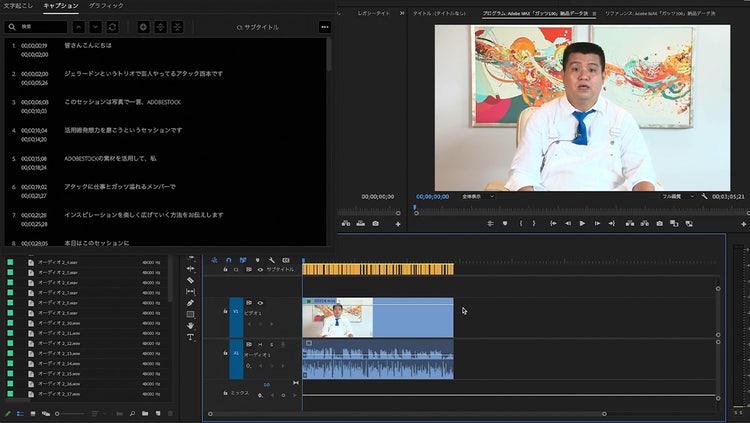Toggle subtitle track eye visibility
Image resolution: width=750 pixels, height=423 pixels.
(260, 269)
